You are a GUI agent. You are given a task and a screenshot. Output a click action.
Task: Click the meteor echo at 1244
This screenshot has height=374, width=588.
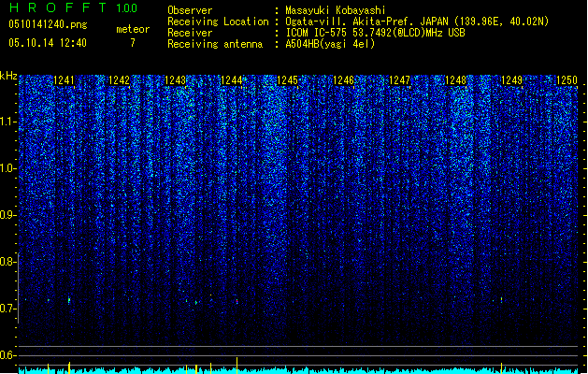pos(237,301)
